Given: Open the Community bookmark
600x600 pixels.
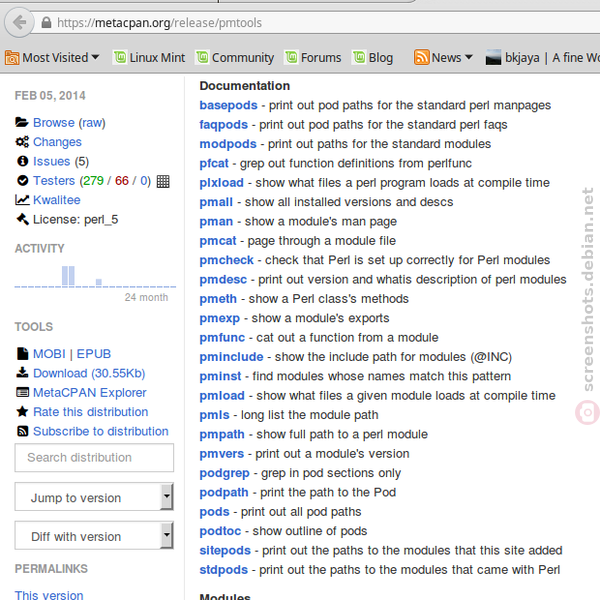Looking at the screenshot, I should 235,57.
